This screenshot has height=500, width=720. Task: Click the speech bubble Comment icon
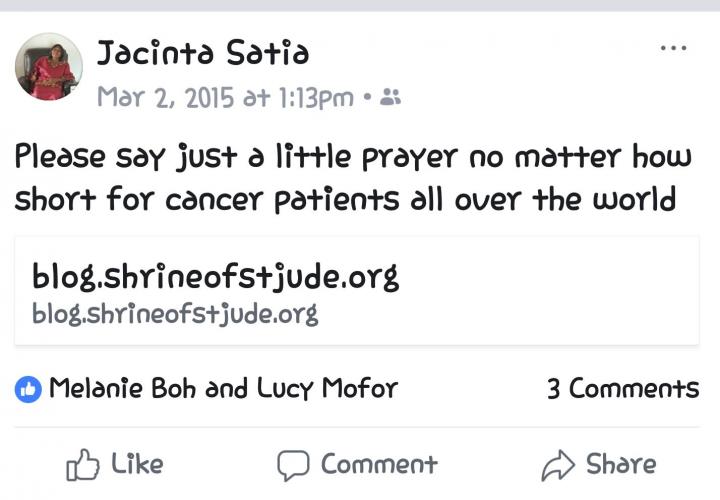click(x=292, y=465)
